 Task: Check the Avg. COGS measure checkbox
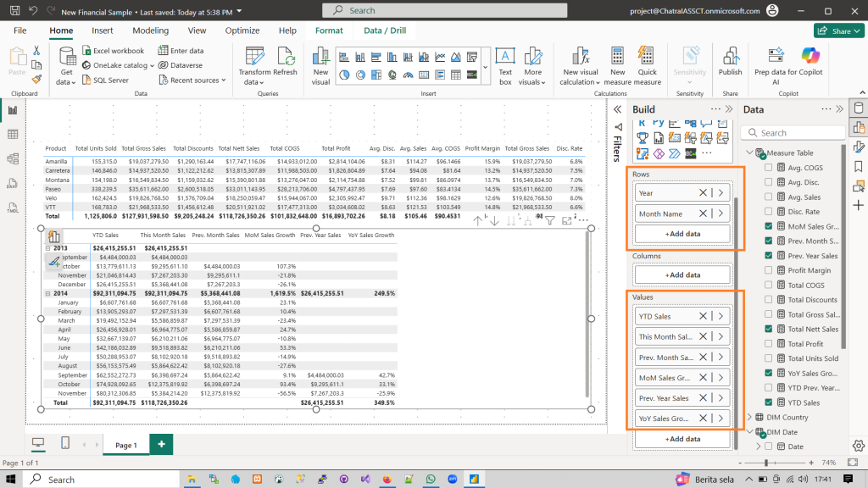click(x=769, y=168)
